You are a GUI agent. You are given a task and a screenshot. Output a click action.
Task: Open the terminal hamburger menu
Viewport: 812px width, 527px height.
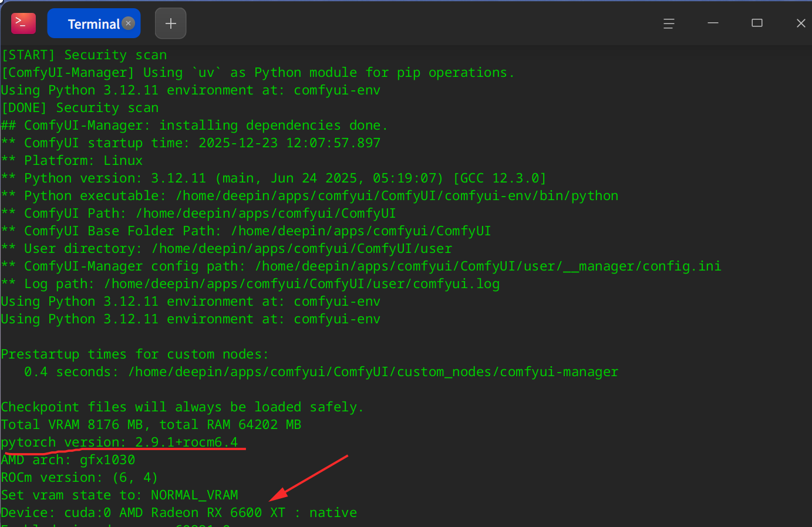click(669, 23)
